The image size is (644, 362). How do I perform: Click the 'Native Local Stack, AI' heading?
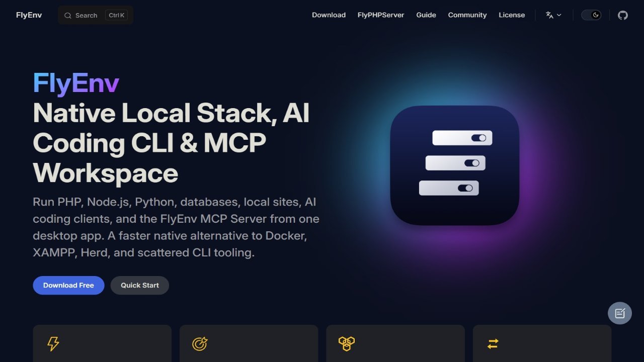[171, 113]
